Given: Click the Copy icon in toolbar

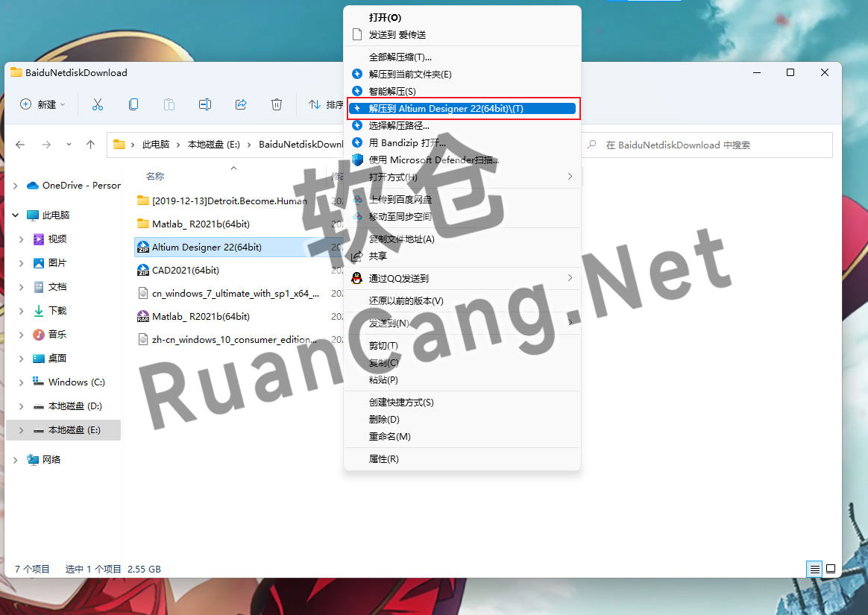Looking at the screenshot, I should [x=133, y=104].
